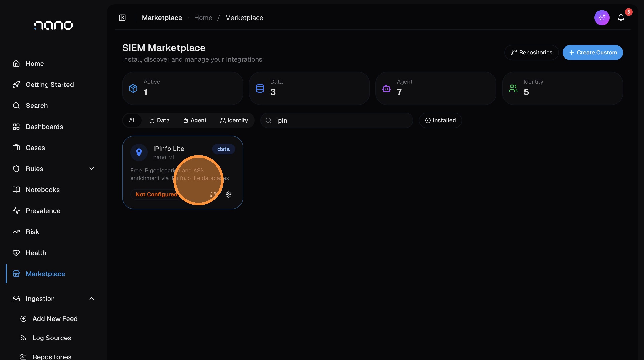The height and width of the screenshot is (360, 644).
Task: Go to Cases in sidebar
Action: point(35,148)
